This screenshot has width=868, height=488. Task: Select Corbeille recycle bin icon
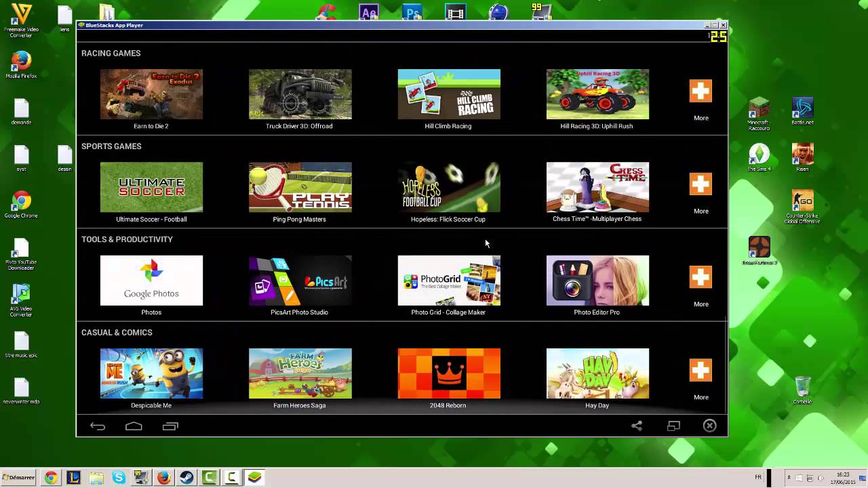pyautogui.click(x=802, y=390)
